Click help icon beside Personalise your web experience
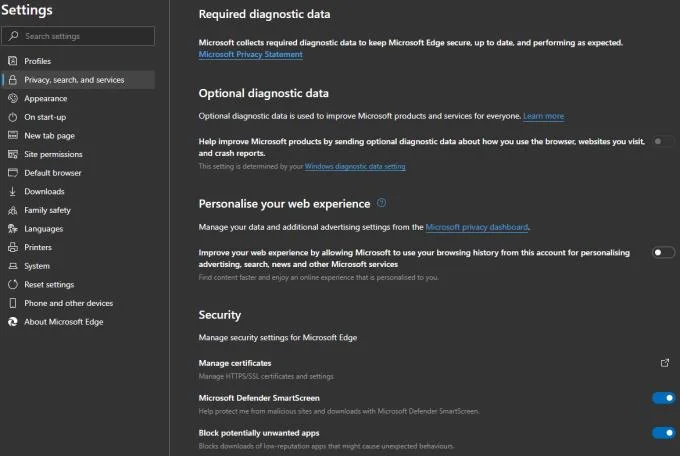This screenshot has height=456, width=680. (x=381, y=203)
